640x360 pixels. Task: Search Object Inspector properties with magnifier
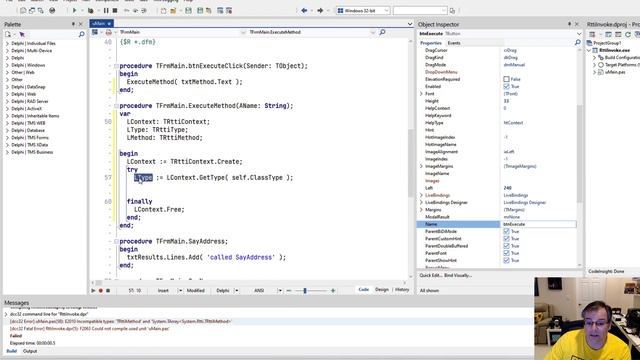578,42
